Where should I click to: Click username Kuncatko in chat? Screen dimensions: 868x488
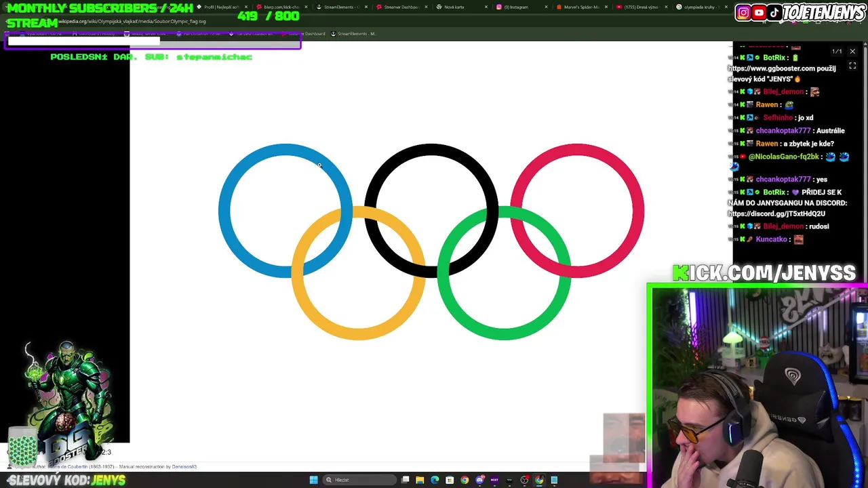coord(771,239)
